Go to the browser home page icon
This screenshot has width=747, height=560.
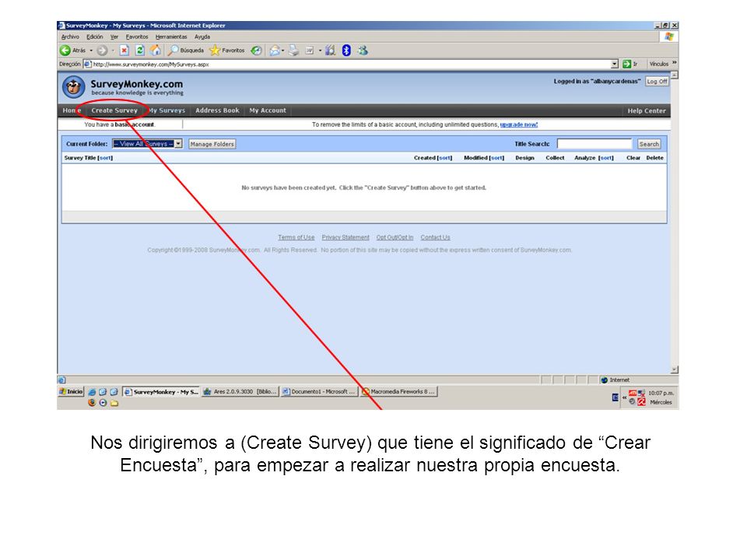156,51
